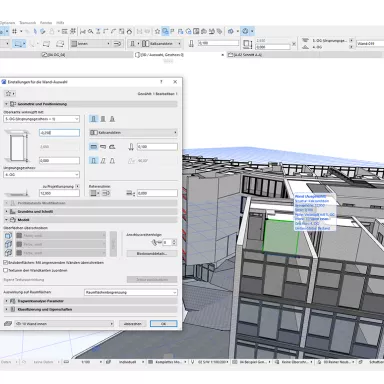Open the Raumflächenbegrenzung dropdown
The height and width of the screenshot is (384, 384).
click(x=131, y=292)
